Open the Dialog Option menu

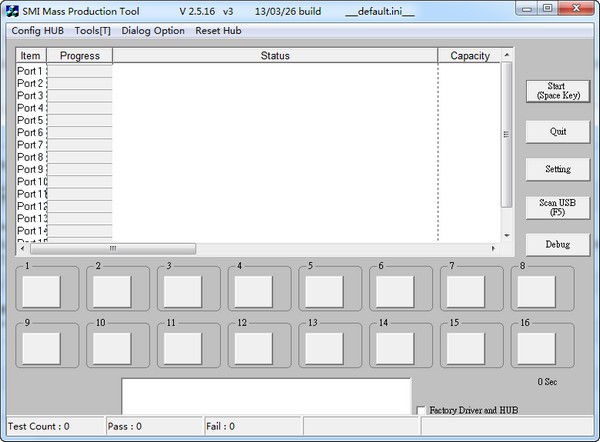point(153,30)
